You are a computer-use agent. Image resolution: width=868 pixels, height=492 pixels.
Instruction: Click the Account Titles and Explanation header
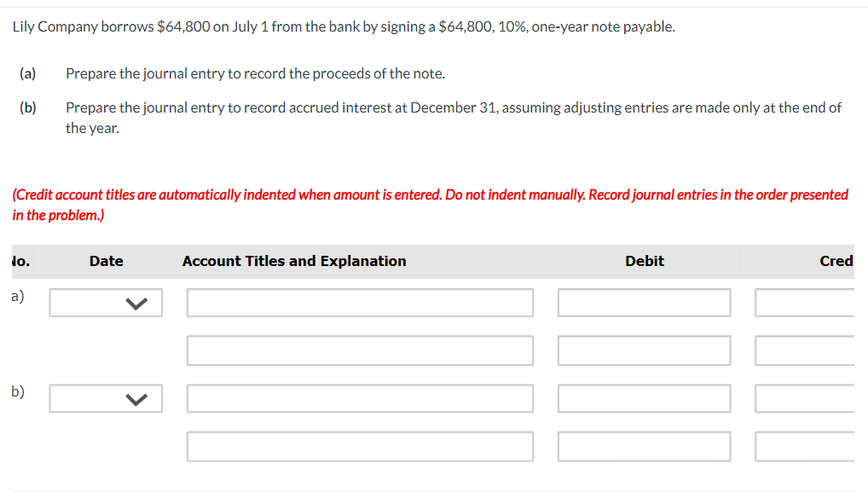[293, 261]
